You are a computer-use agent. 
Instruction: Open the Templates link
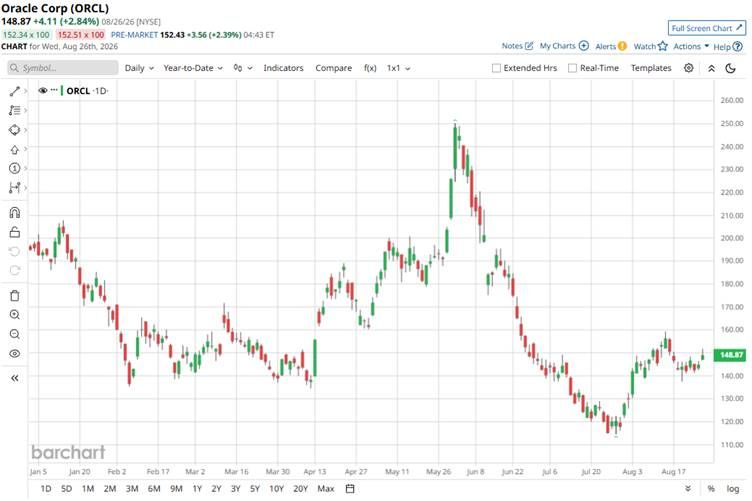point(651,68)
